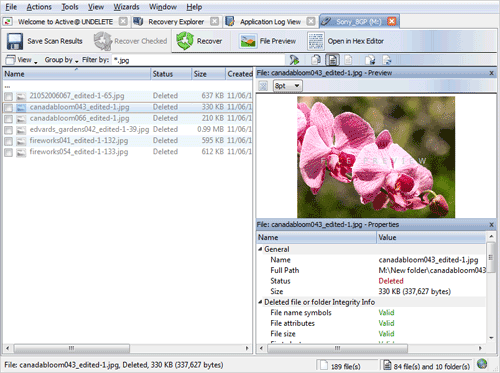
Task: Open the View dropdown
Action: pyautogui.click(x=22, y=60)
